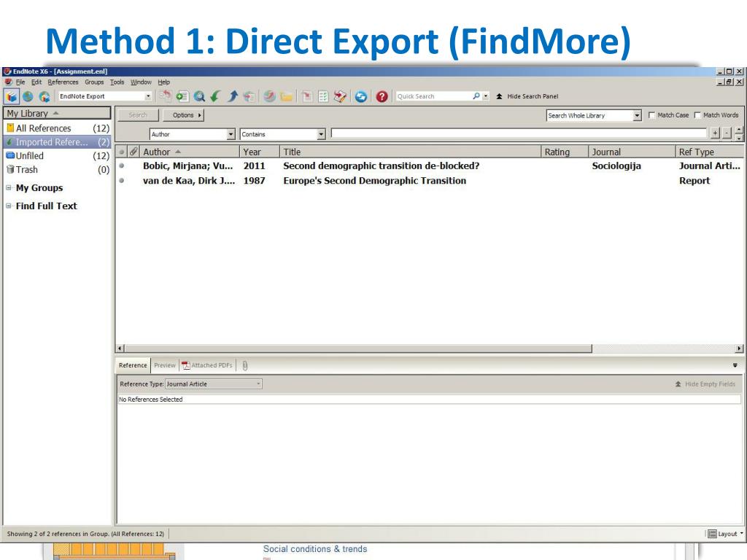This screenshot has height=560, width=747.
Task: Click the Format Bibliography toolbar icon
Action: 323,96
